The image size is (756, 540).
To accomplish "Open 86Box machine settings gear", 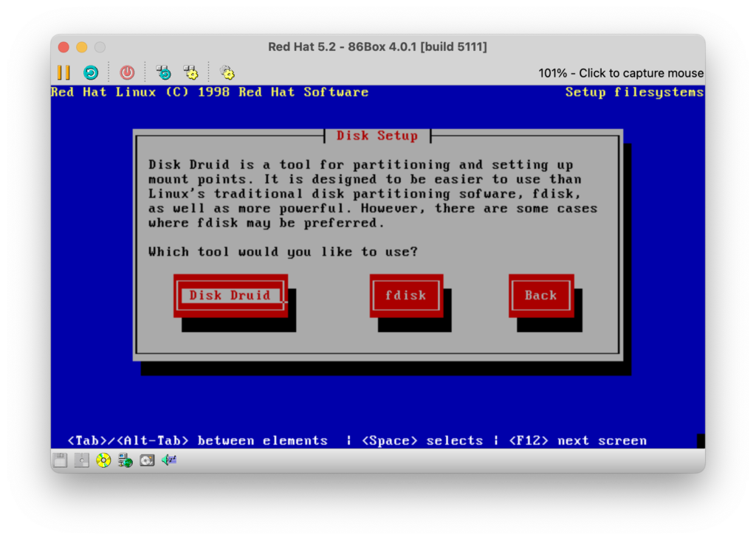I will 227,73.
